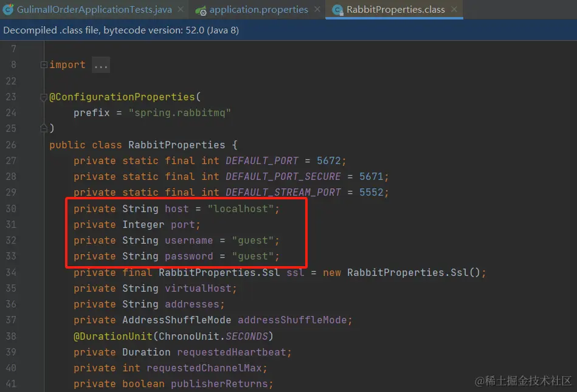Click the virtualHost field
This screenshot has width=577, height=392.
click(198, 288)
